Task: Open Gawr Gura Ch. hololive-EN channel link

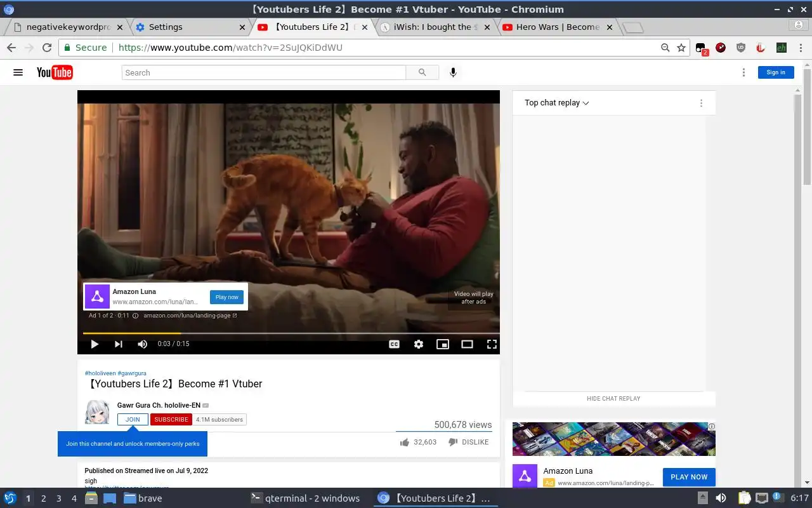Action: 159,405
